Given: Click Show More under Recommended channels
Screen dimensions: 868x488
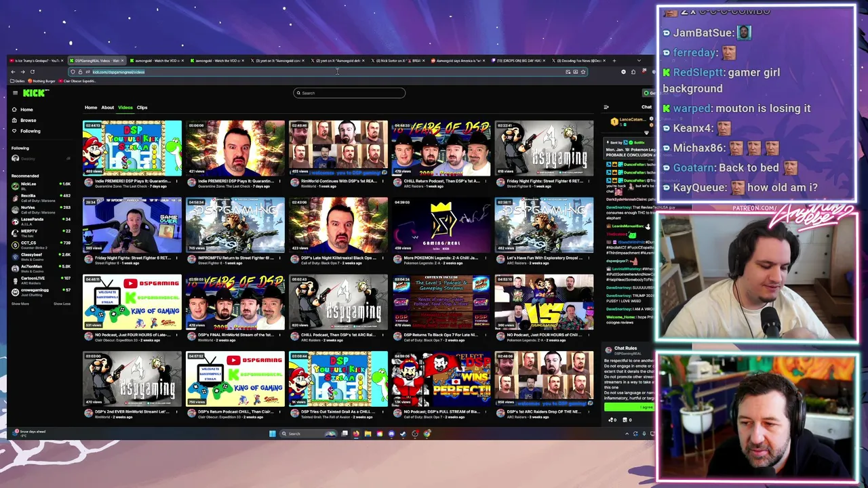Looking at the screenshot, I should (x=20, y=304).
